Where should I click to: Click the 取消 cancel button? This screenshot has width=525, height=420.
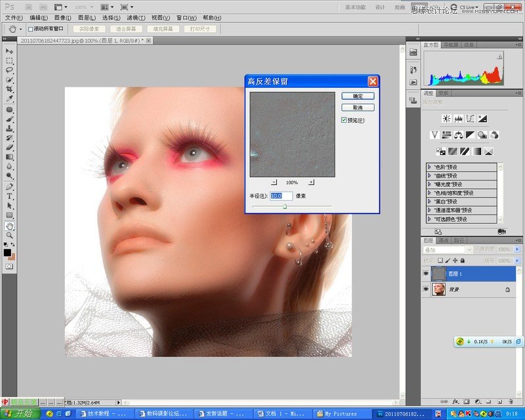(357, 106)
